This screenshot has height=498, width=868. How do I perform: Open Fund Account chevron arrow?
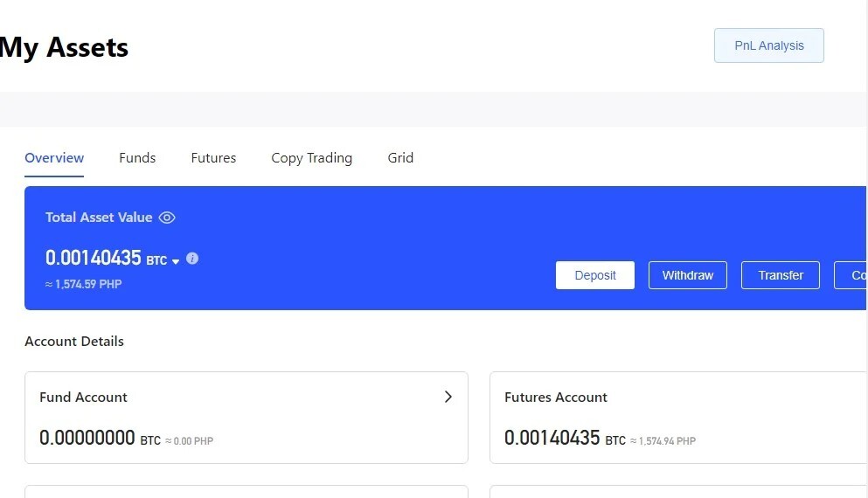point(448,397)
